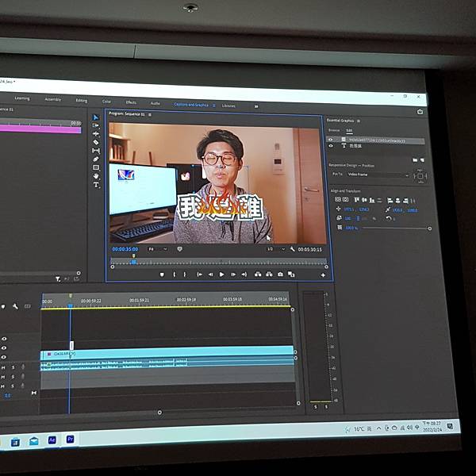This screenshot has height=476, width=476.
Task: Go to Out point
Action: 244,274
